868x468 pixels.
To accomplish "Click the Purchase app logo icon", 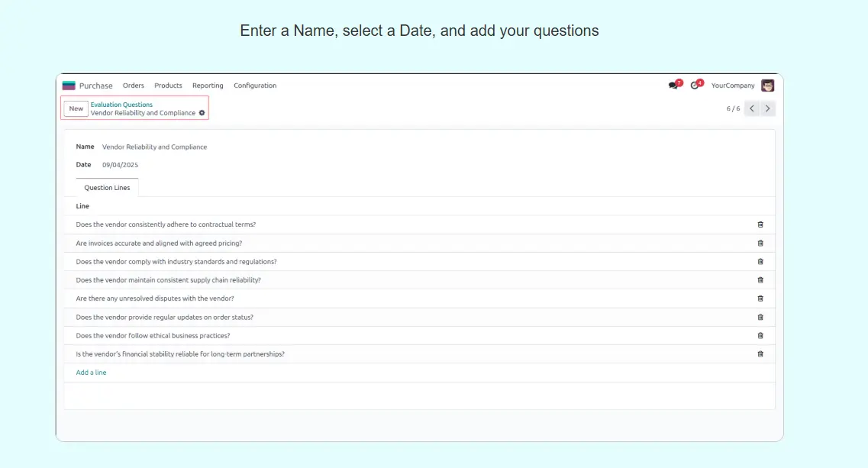I will [69, 86].
